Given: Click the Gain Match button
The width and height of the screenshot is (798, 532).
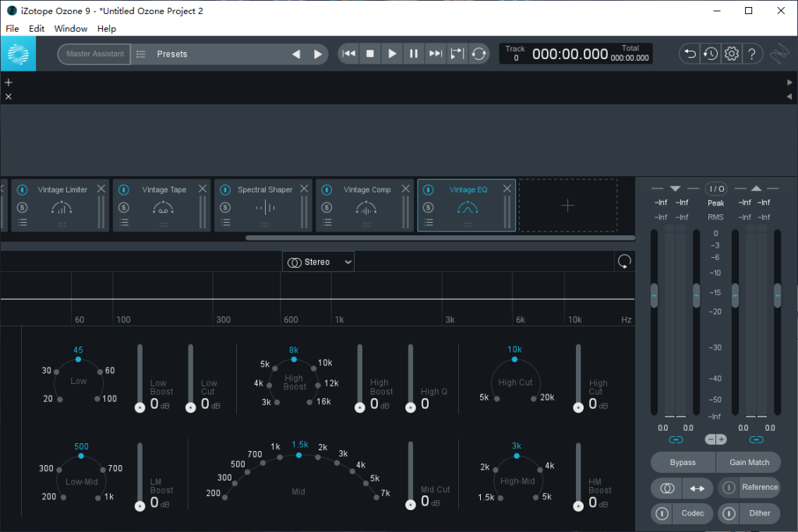Looking at the screenshot, I should 749,463.
